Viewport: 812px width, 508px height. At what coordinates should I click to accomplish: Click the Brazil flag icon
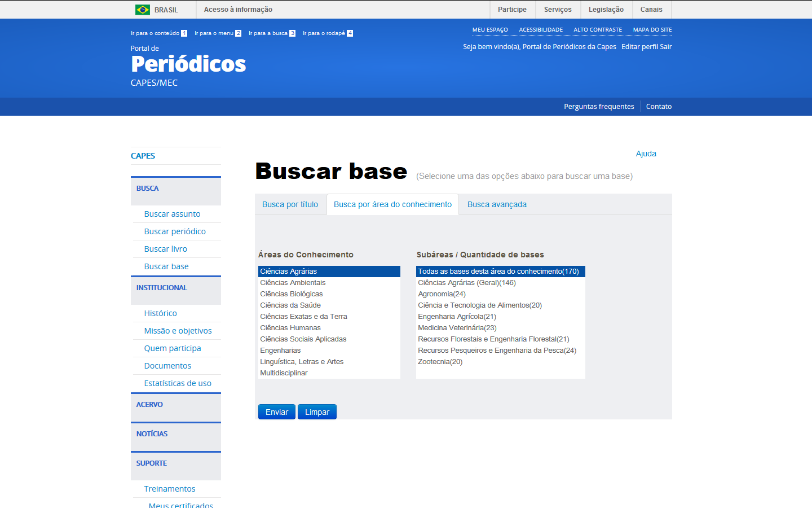[143, 10]
